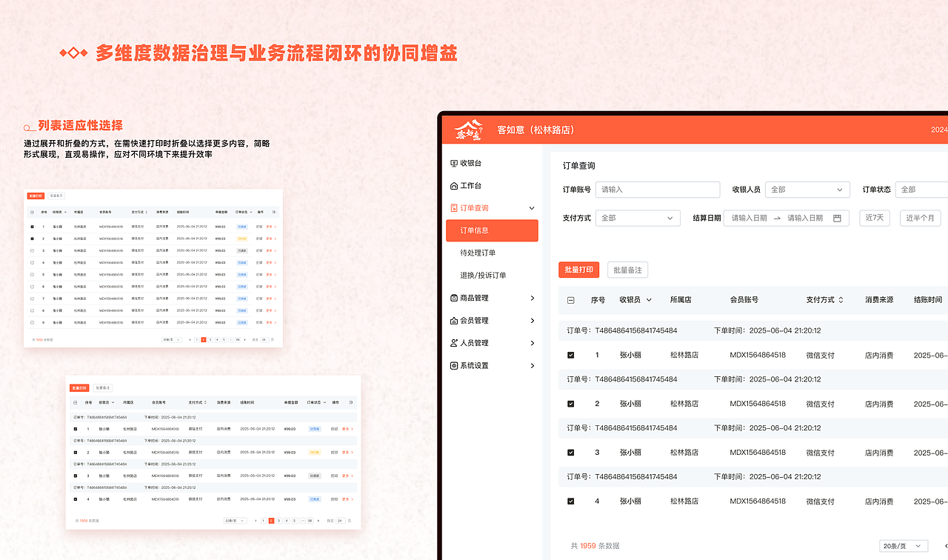Expand the 会员管理 chevron in sidebar

532,321
